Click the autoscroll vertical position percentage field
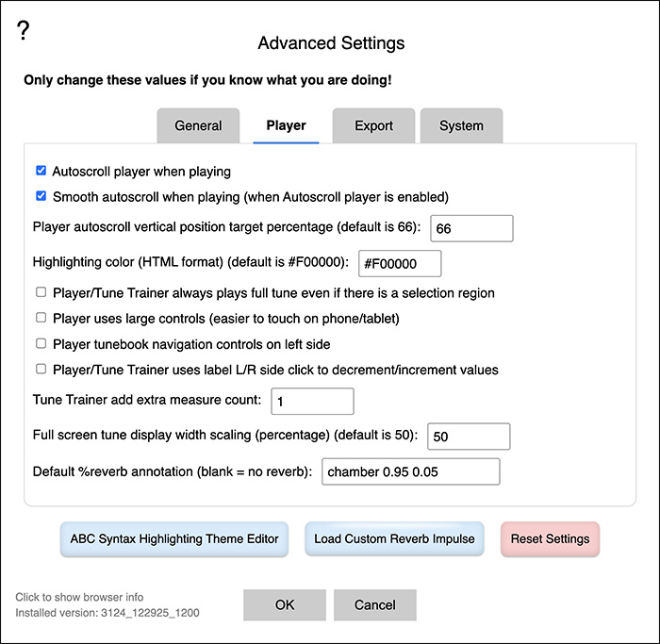This screenshot has width=660, height=644. tap(470, 229)
